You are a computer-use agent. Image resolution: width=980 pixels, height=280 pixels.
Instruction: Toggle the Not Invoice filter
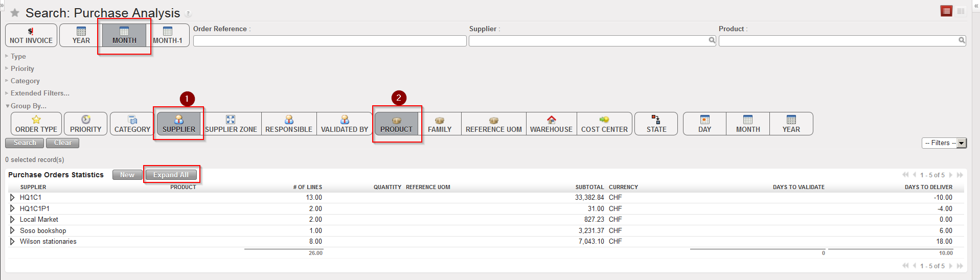tap(31, 35)
